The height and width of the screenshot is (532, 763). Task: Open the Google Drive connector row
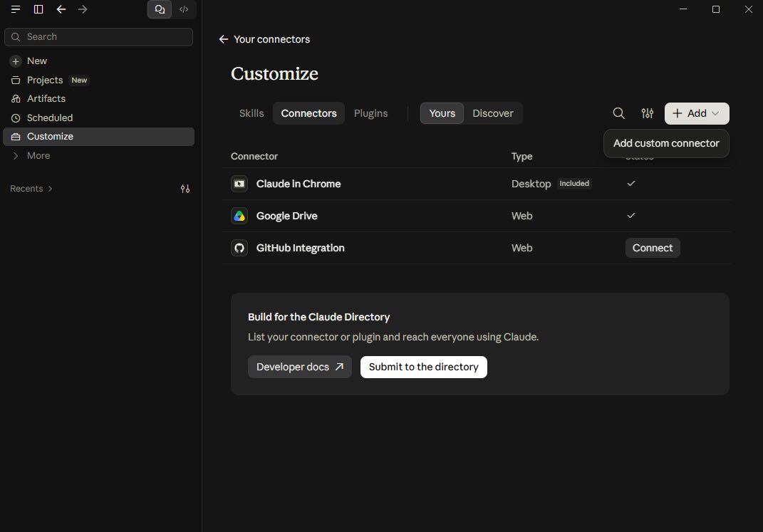[x=477, y=216]
